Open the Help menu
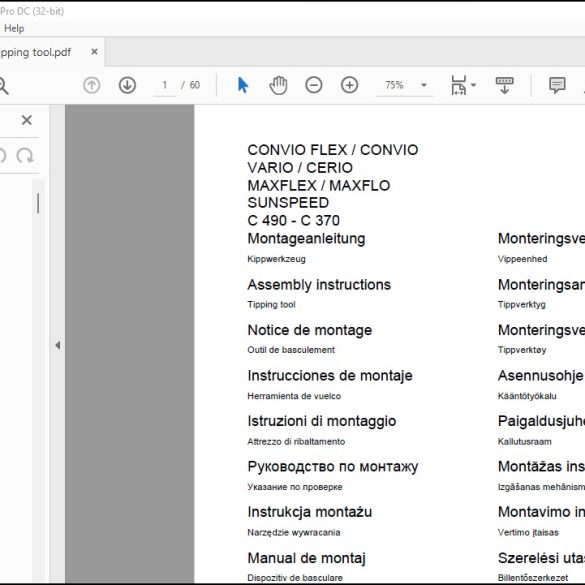 (14, 28)
